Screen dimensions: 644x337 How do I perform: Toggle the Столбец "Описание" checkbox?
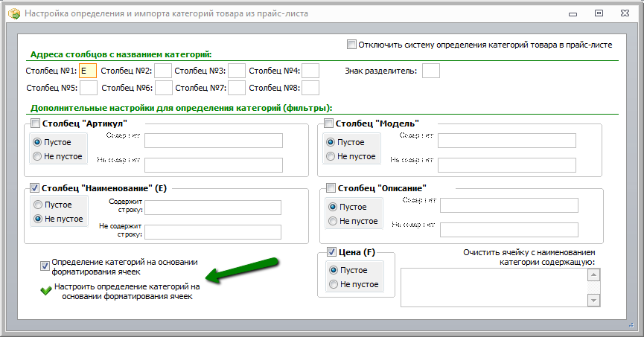[x=331, y=188]
